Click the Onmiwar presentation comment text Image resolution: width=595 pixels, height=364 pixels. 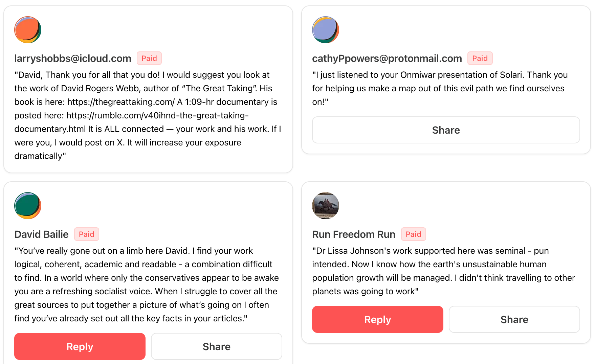point(440,88)
